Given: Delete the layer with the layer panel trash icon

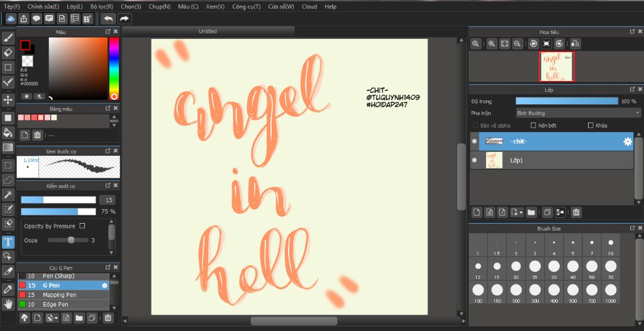Looking at the screenshot, I should 576,212.
